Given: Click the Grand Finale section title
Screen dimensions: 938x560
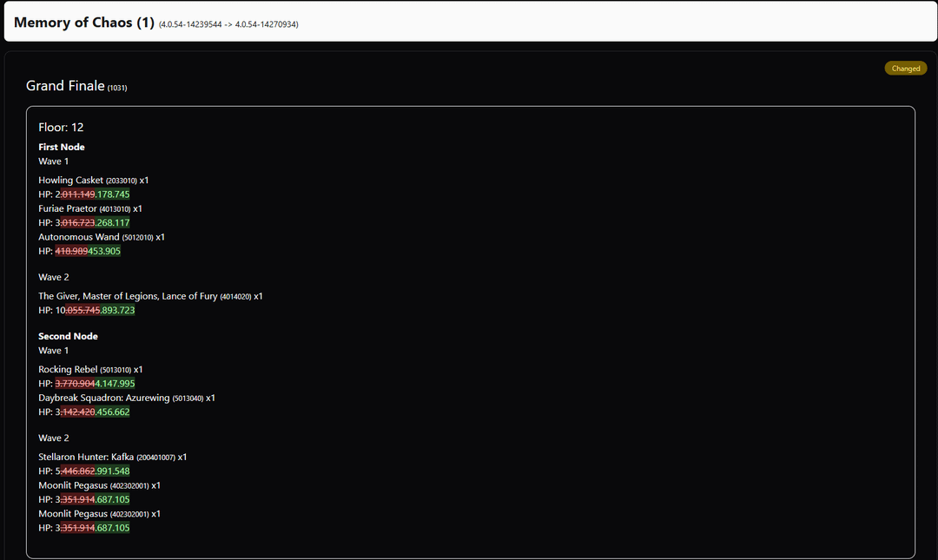Looking at the screenshot, I should [x=65, y=86].
